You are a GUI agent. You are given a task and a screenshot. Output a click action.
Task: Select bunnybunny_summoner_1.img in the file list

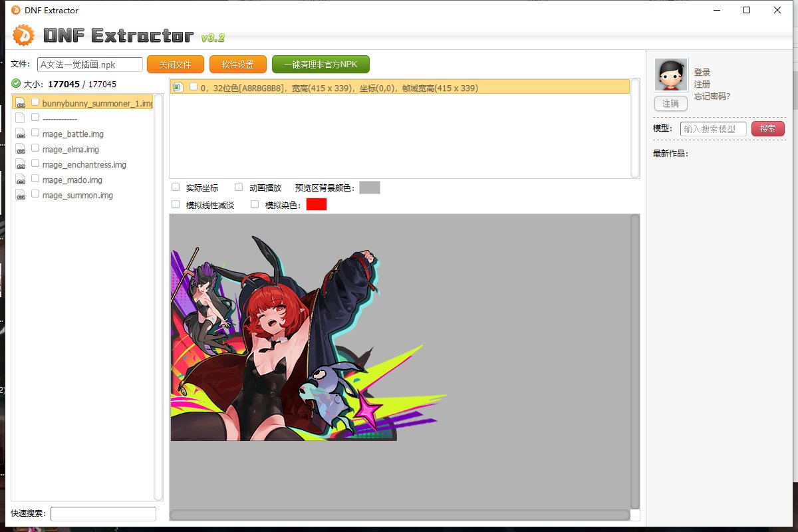pos(97,103)
